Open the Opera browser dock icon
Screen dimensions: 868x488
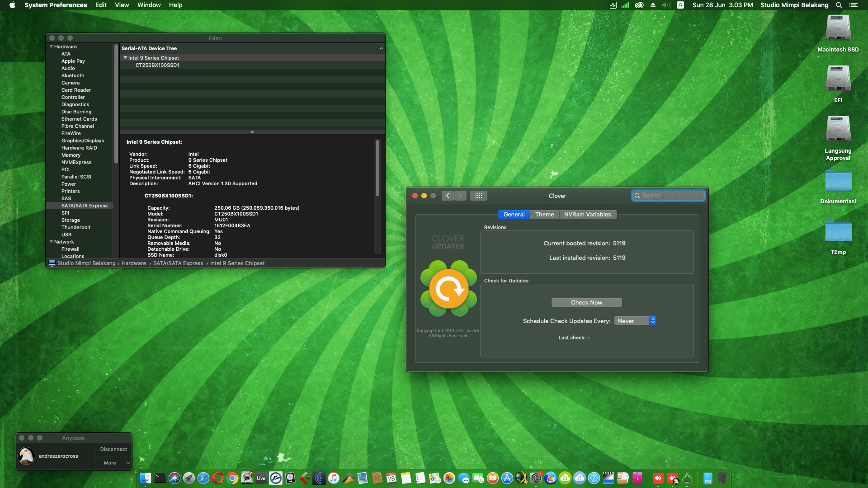[x=218, y=478]
